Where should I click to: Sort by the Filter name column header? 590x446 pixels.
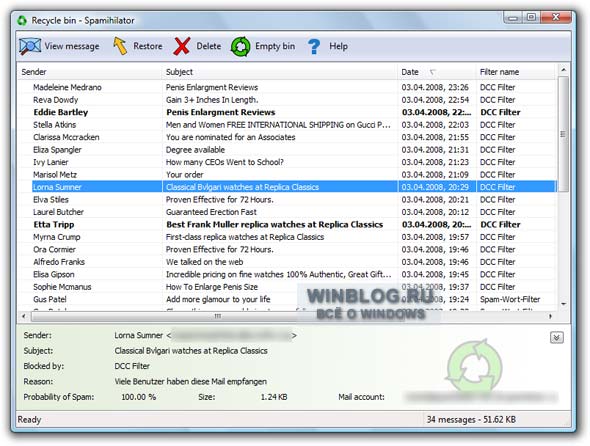pos(515,72)
